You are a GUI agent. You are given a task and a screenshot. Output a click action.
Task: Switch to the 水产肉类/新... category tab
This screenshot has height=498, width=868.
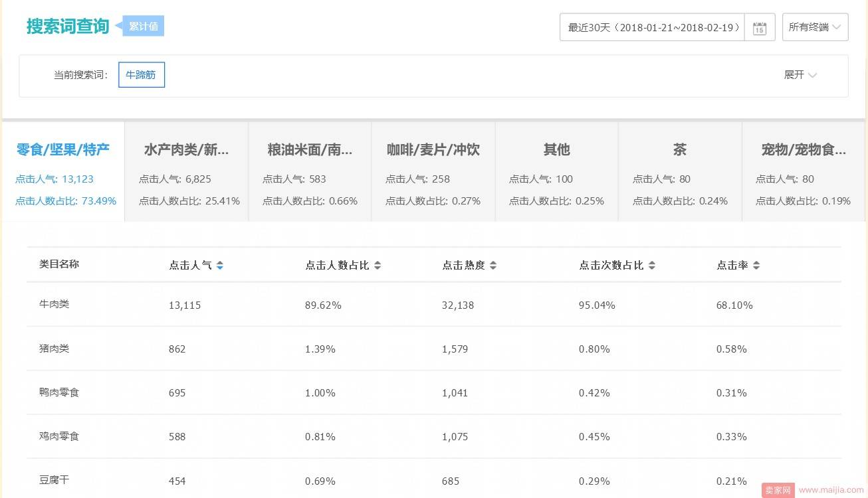coord(186,171)
